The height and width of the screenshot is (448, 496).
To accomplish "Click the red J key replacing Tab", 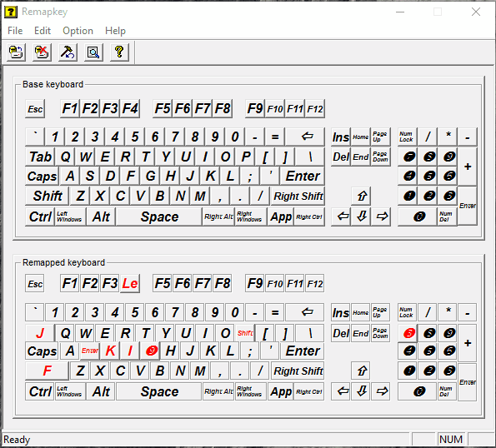I will click(x=40, y=333).
